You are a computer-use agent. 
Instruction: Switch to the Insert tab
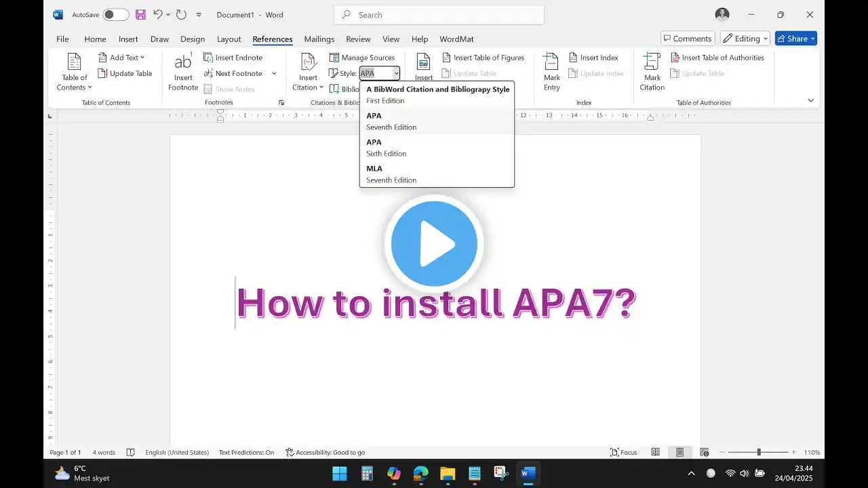(x=128, y=39)
